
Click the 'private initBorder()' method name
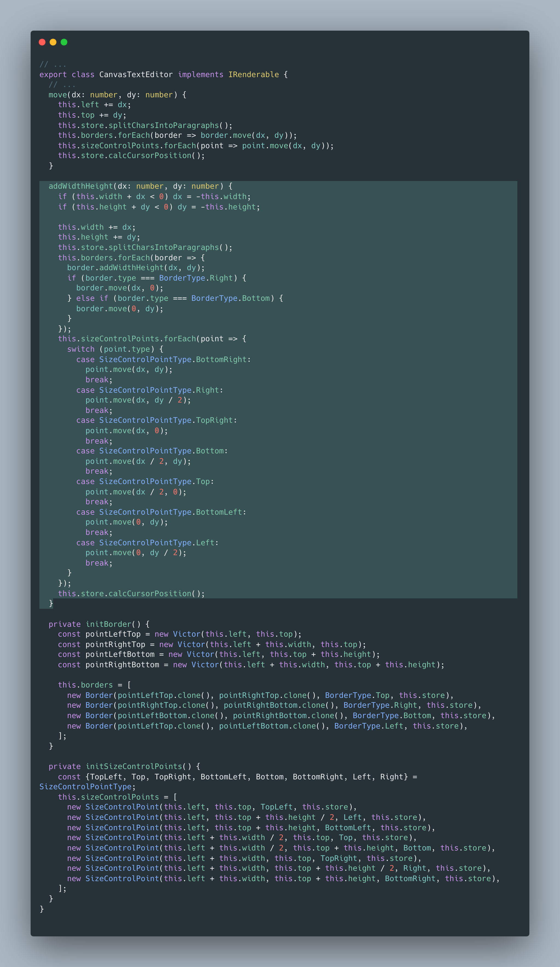click(108, 624)
